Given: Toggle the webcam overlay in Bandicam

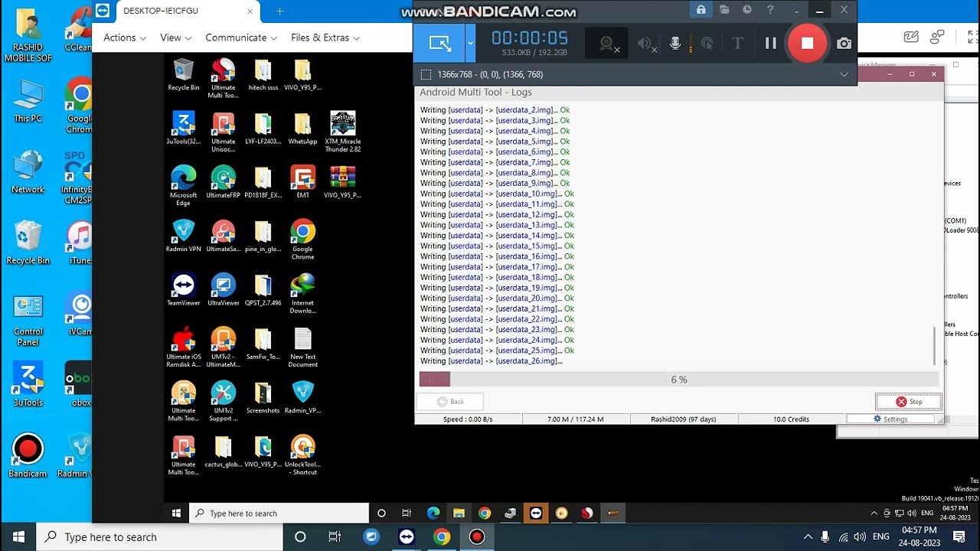Looking at the screenshot, I should click(607, 44).
